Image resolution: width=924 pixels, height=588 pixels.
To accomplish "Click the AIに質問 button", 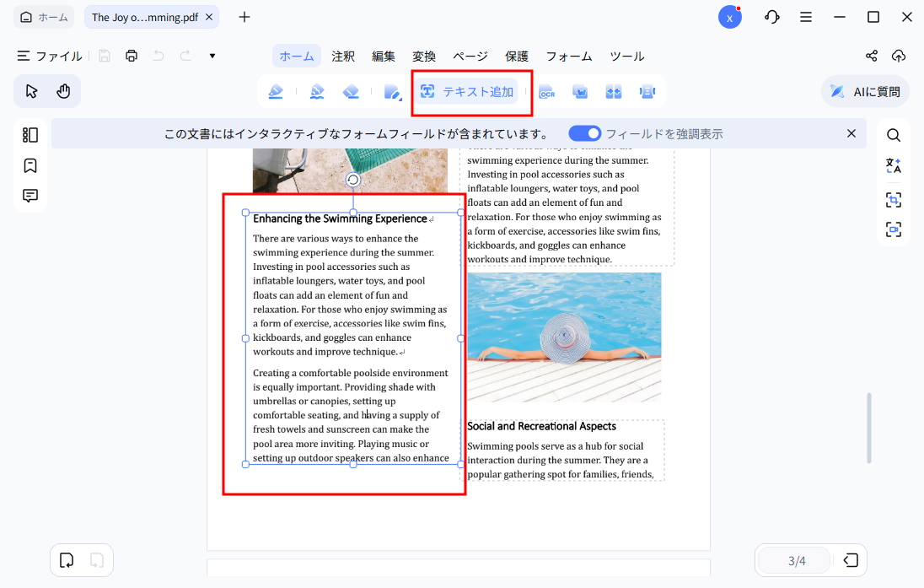I will (x=865, y=92).
